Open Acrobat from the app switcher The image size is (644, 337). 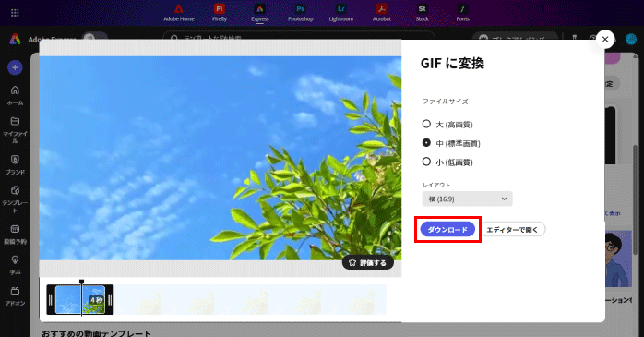[x=382, y=13]
